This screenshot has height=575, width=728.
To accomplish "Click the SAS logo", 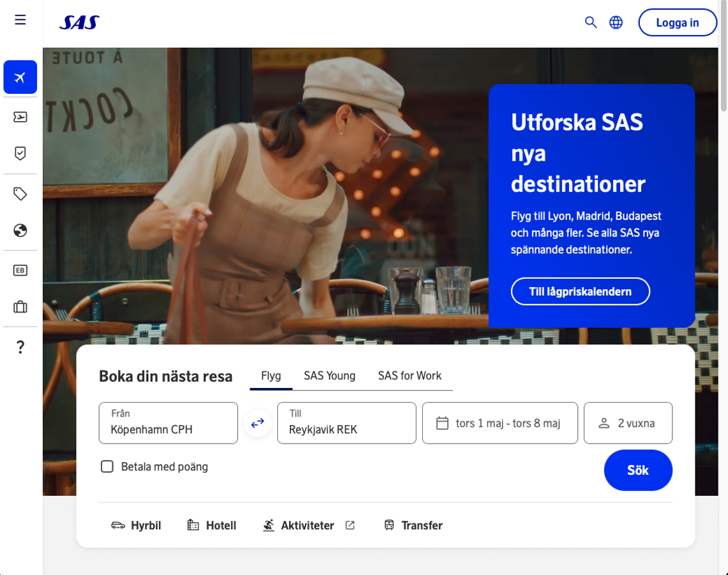I will pos(79,22).
